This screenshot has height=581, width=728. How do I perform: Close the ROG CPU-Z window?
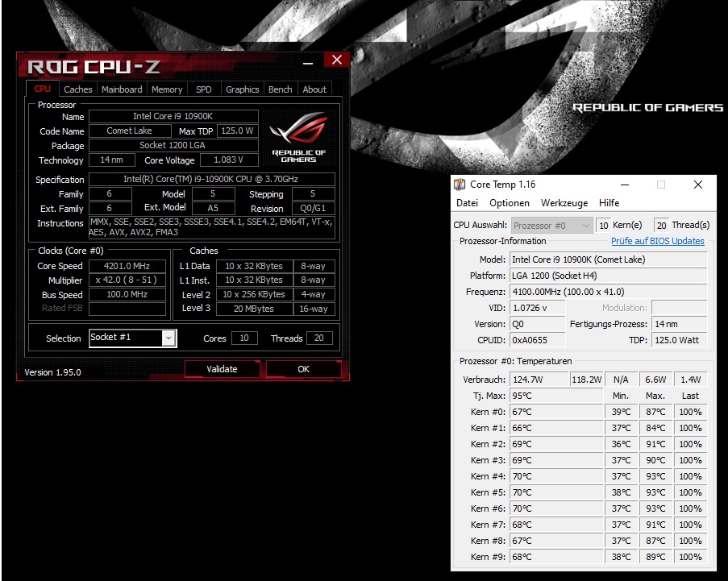(x=337, y=60)
